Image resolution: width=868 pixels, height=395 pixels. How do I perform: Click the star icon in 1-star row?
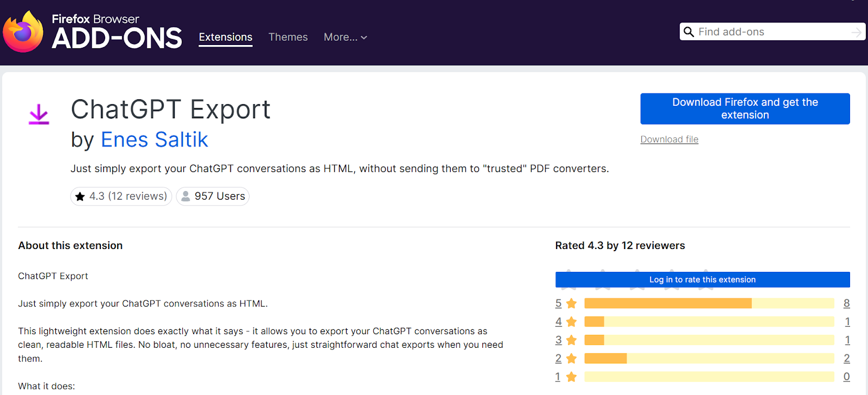[571, 377]
